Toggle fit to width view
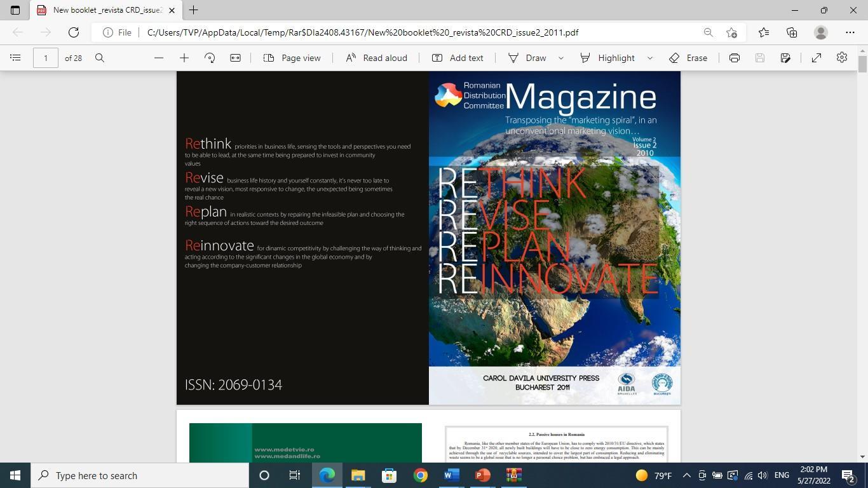This screenshot has height=488, width=868. (x=235, y=58)
